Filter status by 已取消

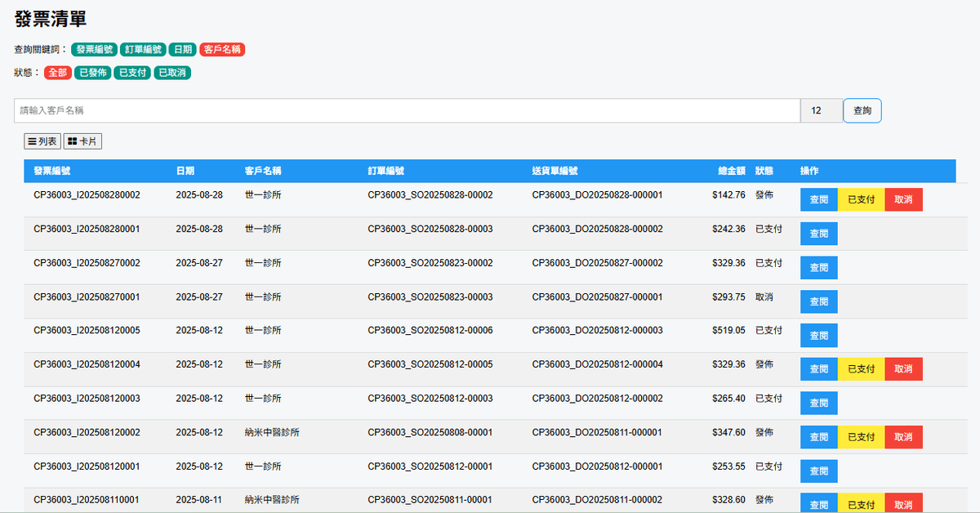(x=172, y=73)
